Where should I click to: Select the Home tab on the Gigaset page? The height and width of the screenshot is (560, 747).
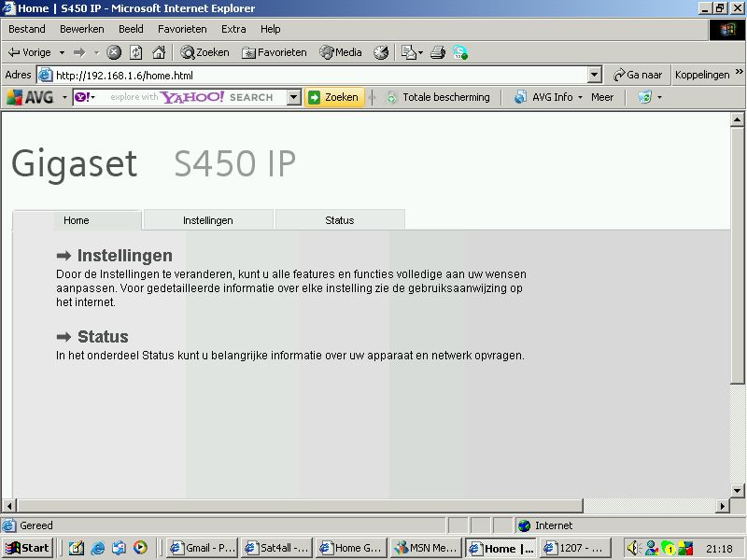tap(77, 220)
